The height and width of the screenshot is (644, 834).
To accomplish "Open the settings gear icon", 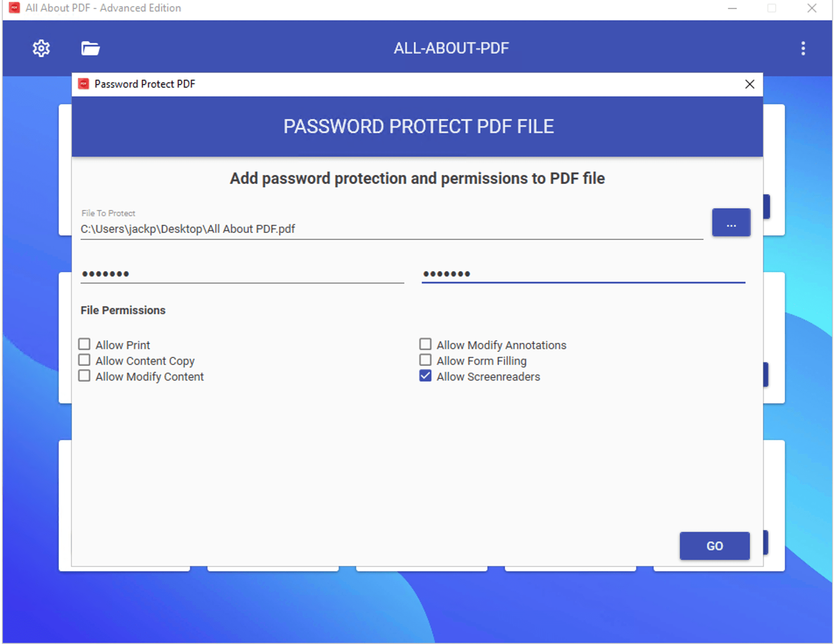I will 41,48.
